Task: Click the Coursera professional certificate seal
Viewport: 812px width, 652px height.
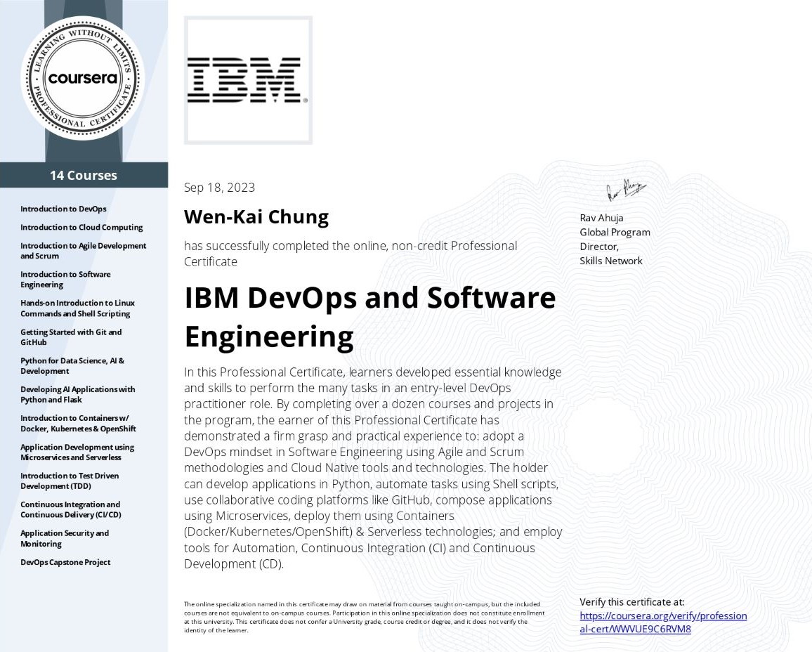Action: click(x=83, y=78)
